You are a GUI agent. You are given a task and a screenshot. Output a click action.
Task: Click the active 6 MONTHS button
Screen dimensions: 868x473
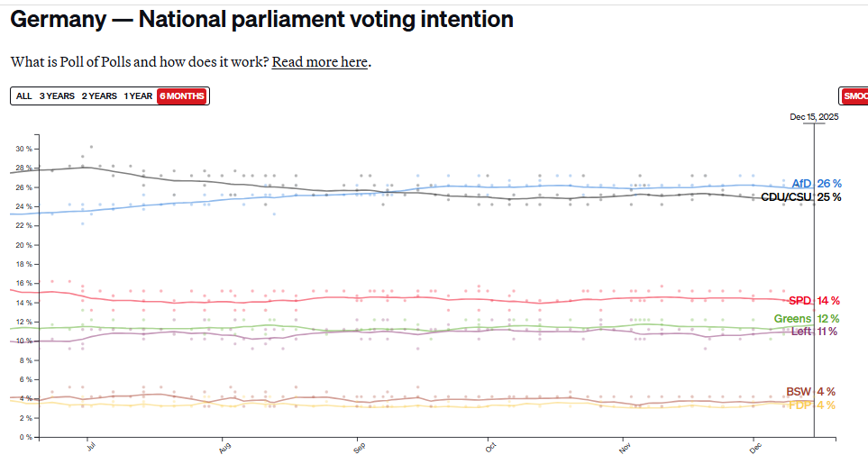(182, 96)
